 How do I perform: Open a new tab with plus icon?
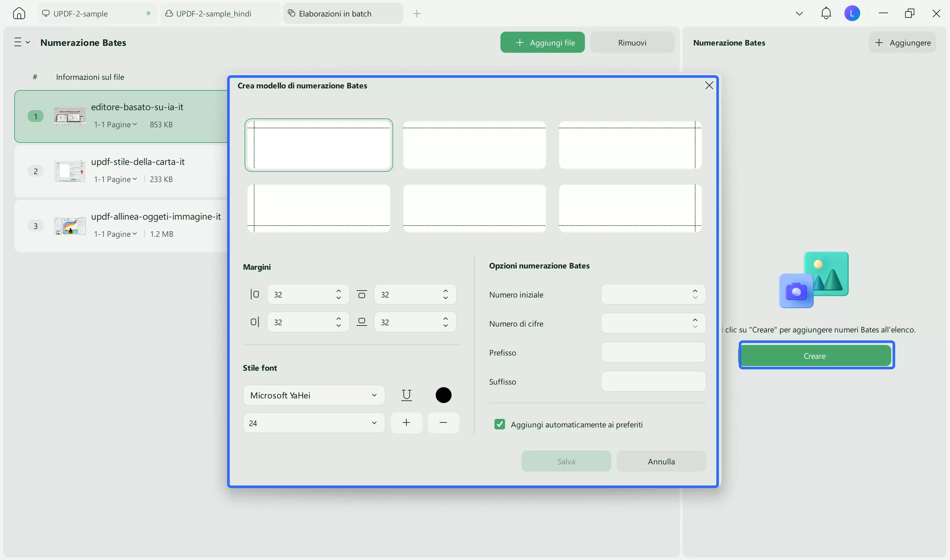click(x=417, y=14)
